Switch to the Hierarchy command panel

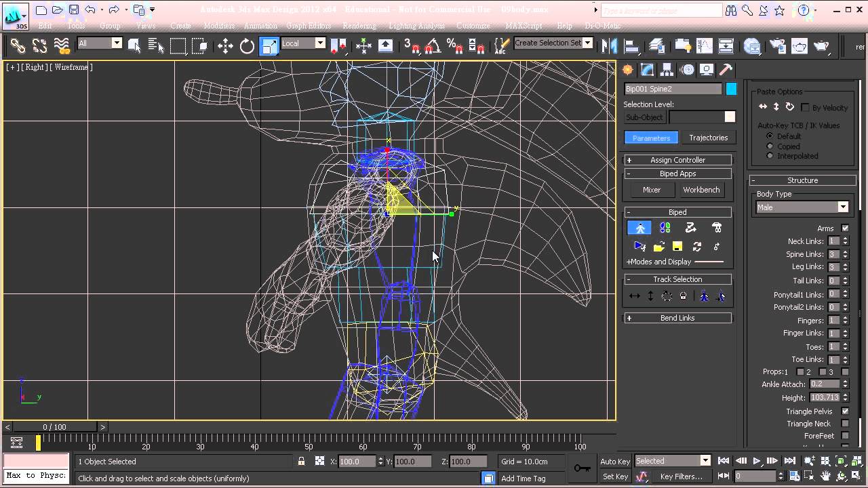[x=667, y=70]
